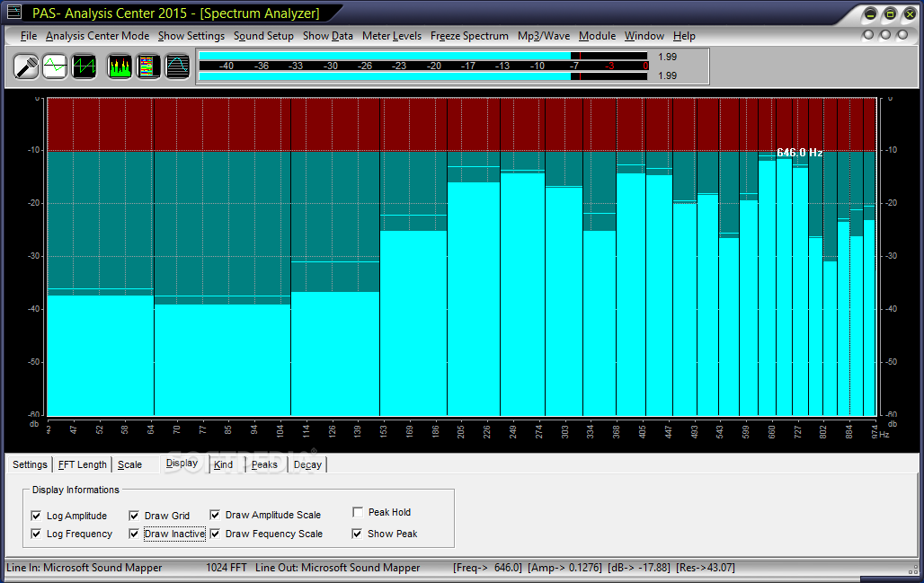Disable Draw Fequency Scale
This screenshot has height=583, width=924.
point(215,534)
